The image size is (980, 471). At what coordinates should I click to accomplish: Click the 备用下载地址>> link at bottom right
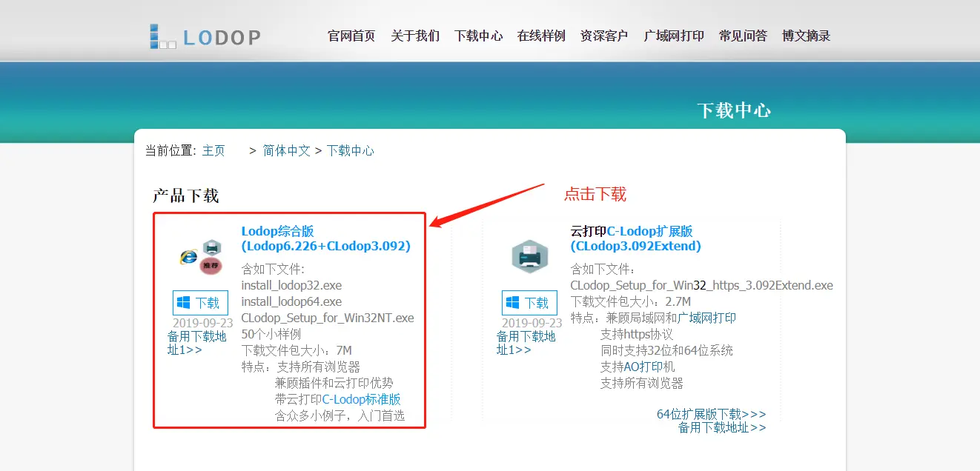tap(722, 427)
